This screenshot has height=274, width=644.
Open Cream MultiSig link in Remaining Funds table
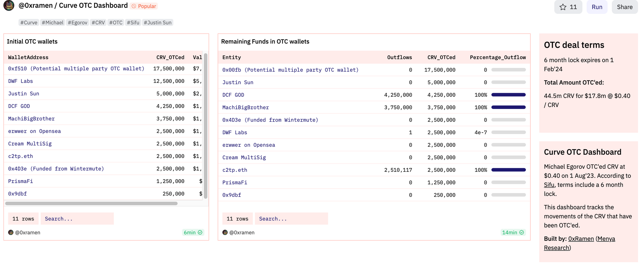[244, 158]
